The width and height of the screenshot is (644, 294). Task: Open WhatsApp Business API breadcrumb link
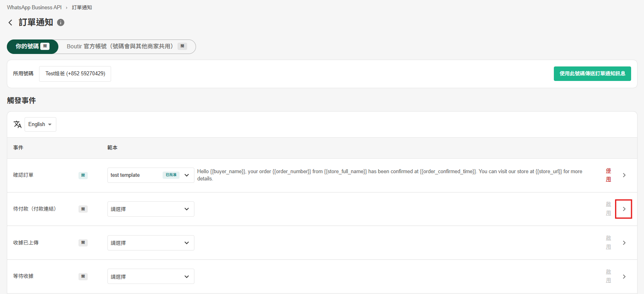(34, 7)
